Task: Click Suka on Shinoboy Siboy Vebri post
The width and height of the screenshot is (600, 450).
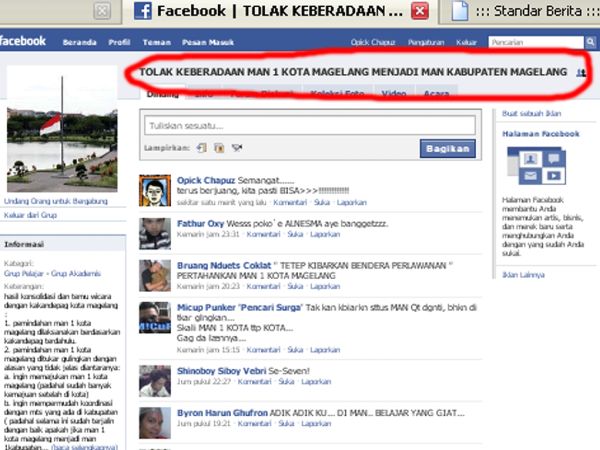Action: (x=286, y=382)
